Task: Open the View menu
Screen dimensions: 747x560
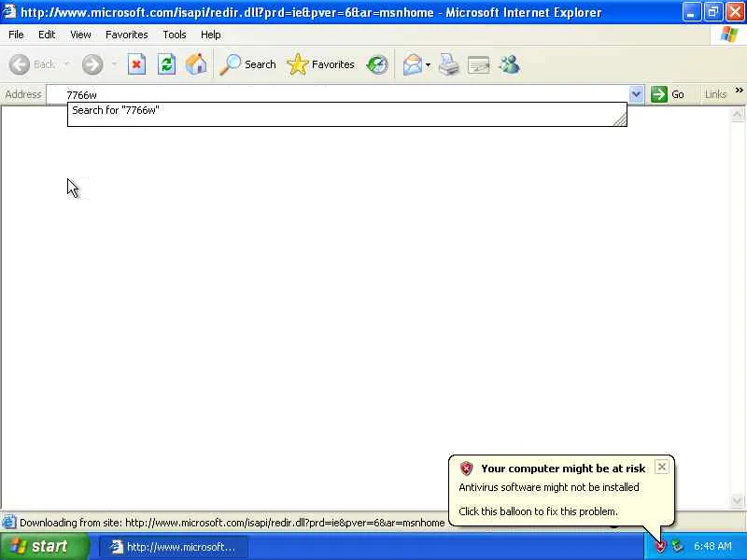Action: pos(80,35)
